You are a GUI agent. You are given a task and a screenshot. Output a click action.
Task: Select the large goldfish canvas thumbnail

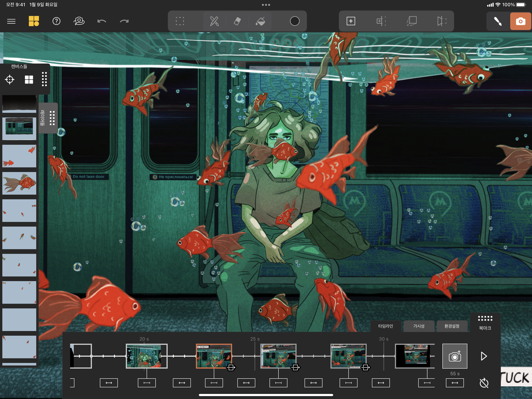(x=19, y=183)
